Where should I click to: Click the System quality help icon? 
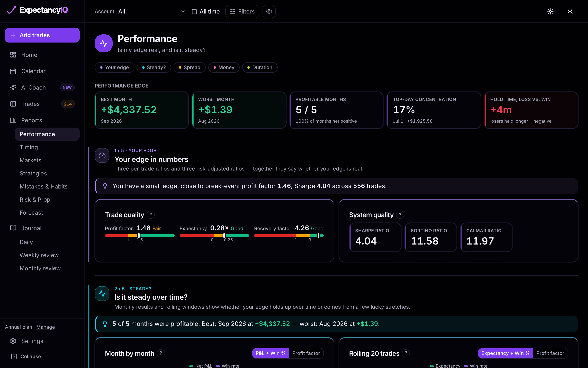400,215
